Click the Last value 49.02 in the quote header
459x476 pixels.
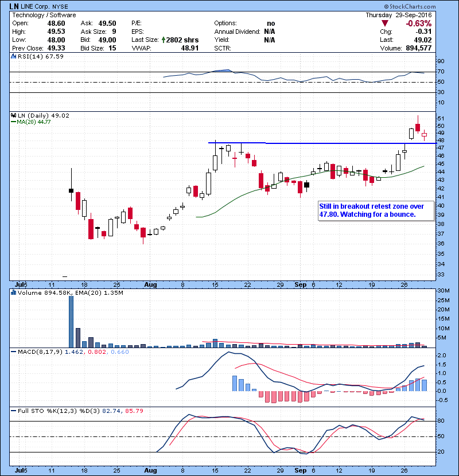click(x=422, y=40)
